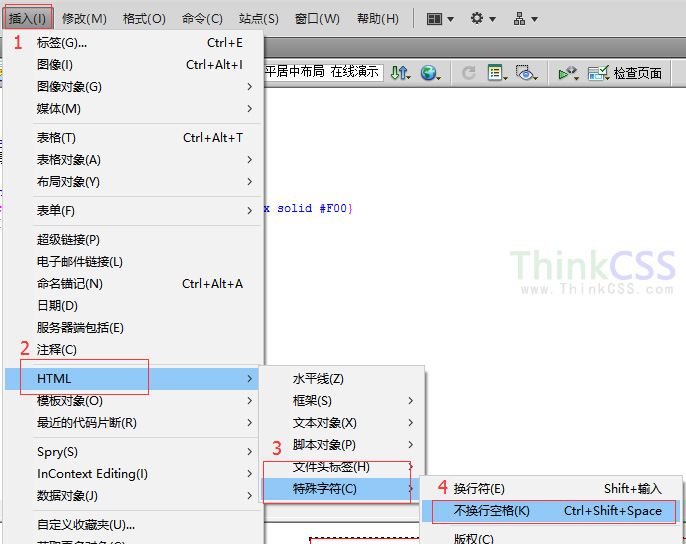Open the visual aids eye icon

pos(526,73)
